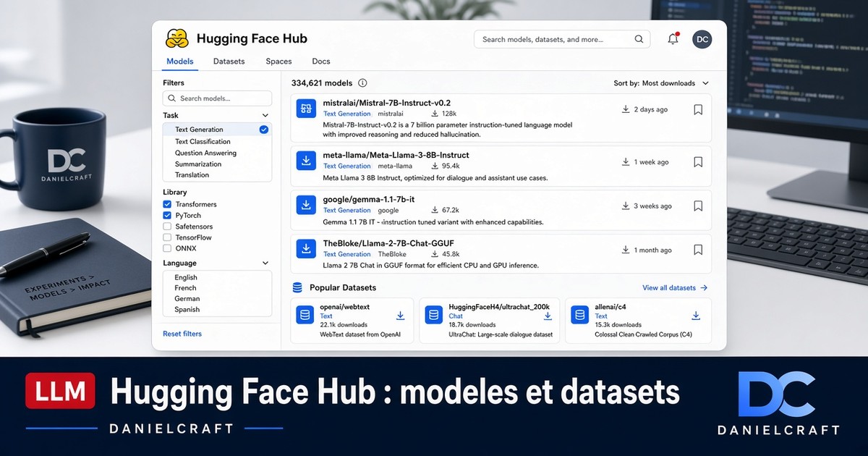
Task: Open TheBloke/Llama-2-7B-Chat-GGUF model title
Action: (x=388, y=243)
